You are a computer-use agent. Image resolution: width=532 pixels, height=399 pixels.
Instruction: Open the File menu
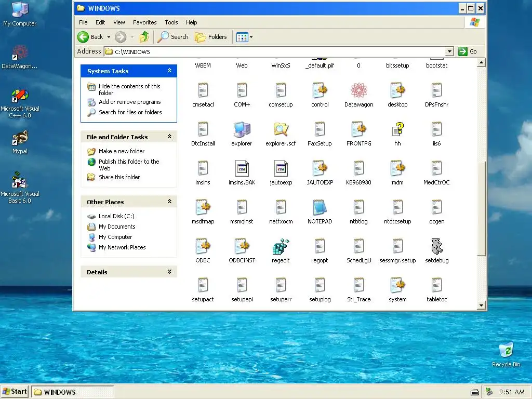[83, 22]
